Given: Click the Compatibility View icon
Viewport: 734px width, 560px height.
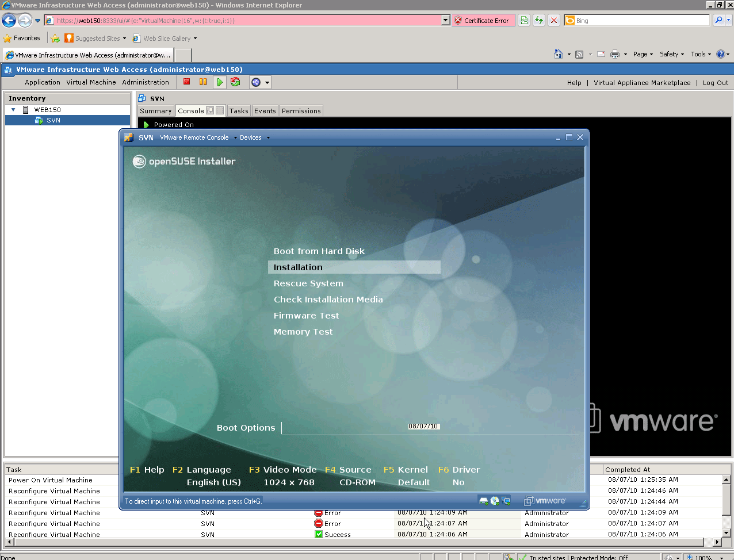Looking at the screenshot, I should click(524, 21).
